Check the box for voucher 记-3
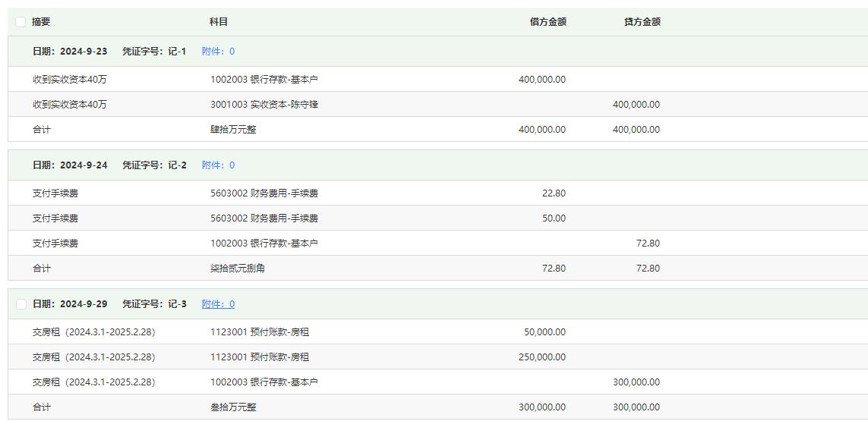The image size is (868, 421). click(21, 304)
